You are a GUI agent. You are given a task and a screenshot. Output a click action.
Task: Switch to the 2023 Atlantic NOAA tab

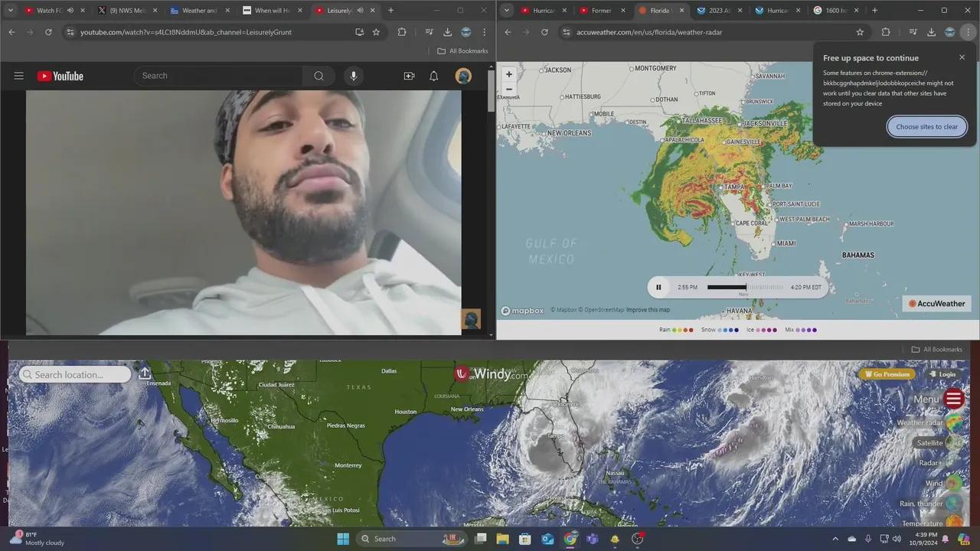coord(718,11)
